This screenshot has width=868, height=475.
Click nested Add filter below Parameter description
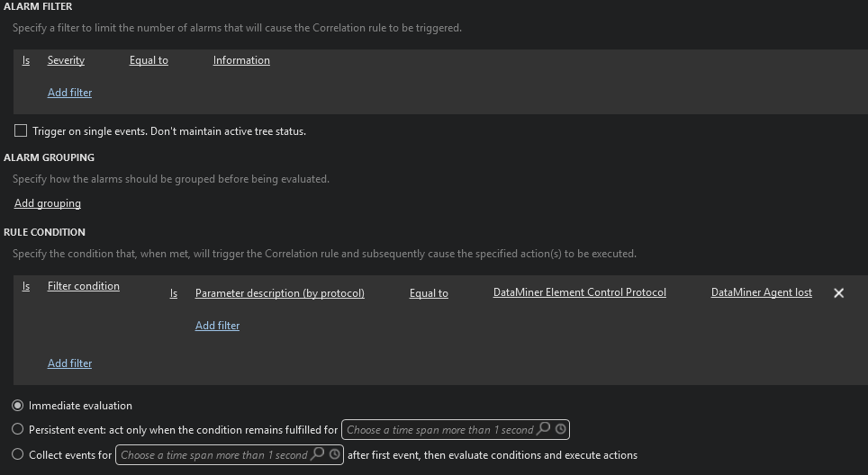pyautogui.click(x=218, y=326)
